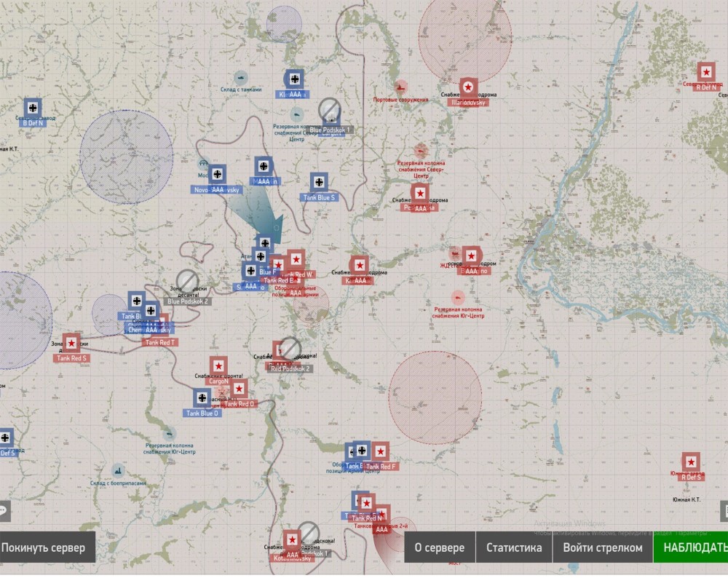Select the Tank Red N unit icon
Screen dimensions: 728x578
pyautogui.click(x=366, y=503)
